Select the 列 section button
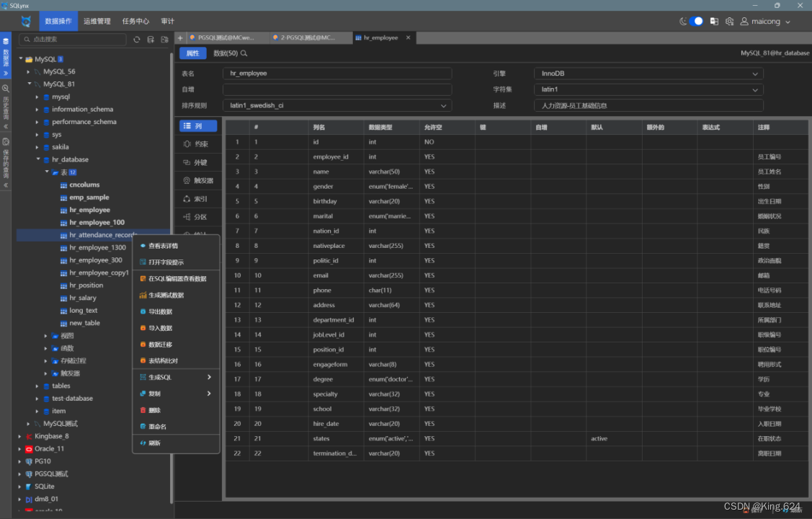 (x=198, y=126)
